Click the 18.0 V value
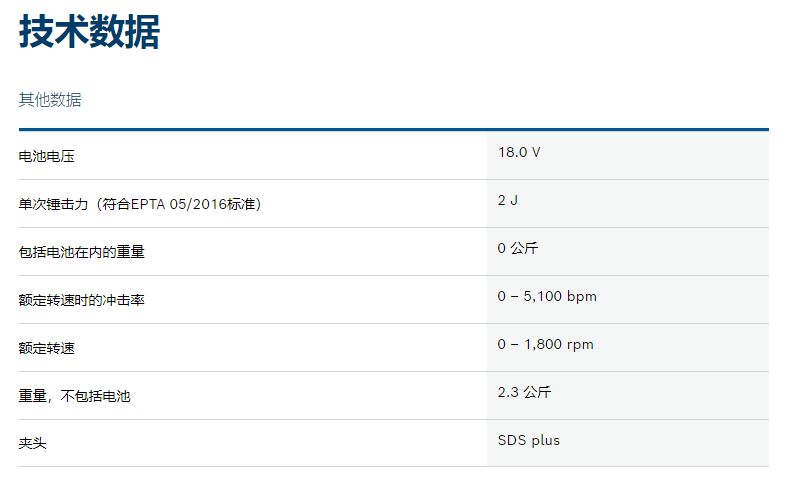 pyautogui.click(x=519, y=152)
